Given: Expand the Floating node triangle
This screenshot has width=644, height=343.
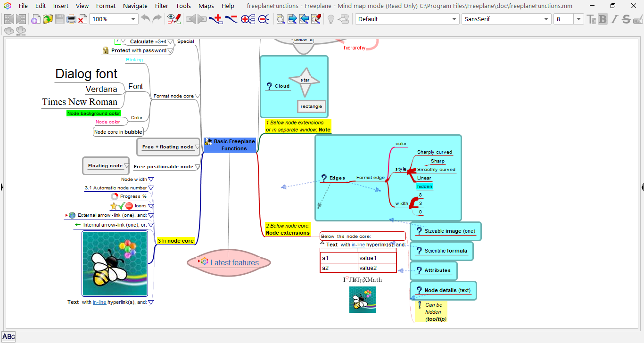Looking at the screenshot, I should tap(126, 166).
